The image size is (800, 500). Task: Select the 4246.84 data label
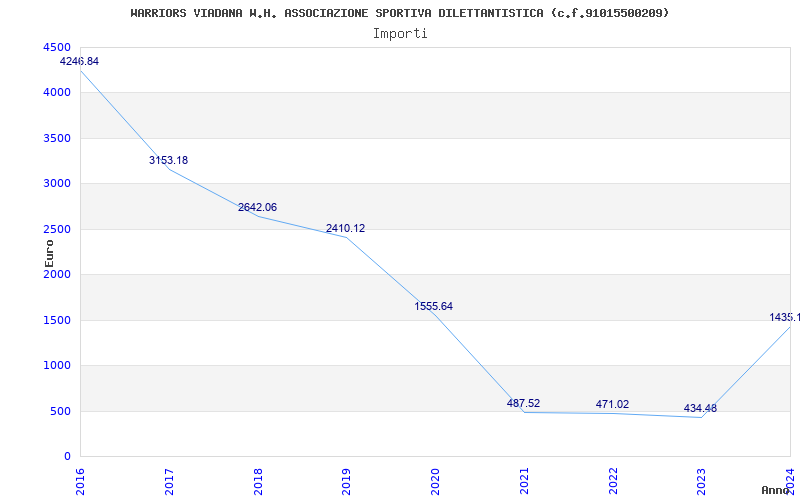[x=79, y=61]
